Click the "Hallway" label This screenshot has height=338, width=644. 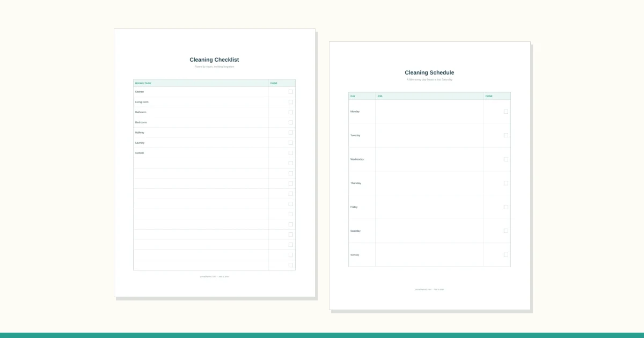[x=140, y=133]
